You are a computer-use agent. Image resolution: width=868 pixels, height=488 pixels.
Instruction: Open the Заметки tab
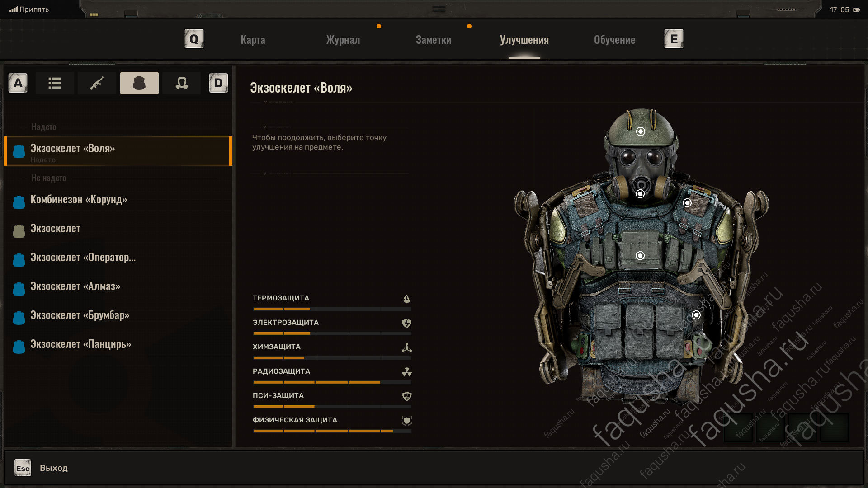click(434, 40)
